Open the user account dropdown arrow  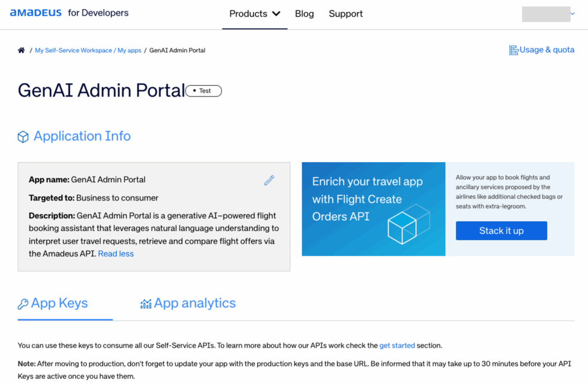[572, 13]
